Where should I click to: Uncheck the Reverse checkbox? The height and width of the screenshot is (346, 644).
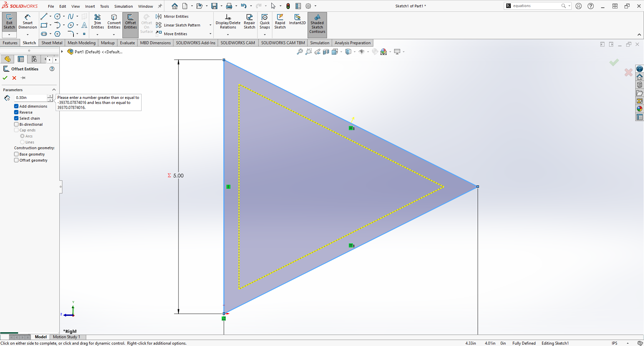click(x=16, y=112)
